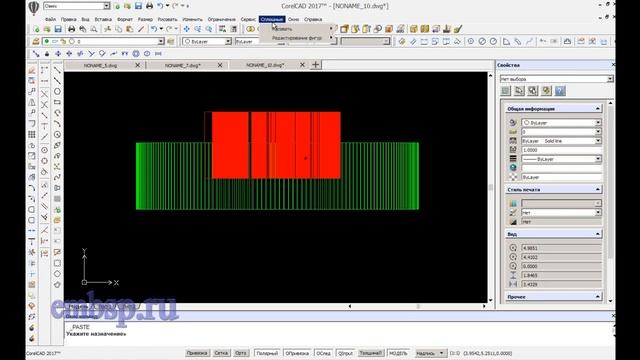Collapse the 'Стиль печати' section
The image size is (640, 360).
(598, 189)
